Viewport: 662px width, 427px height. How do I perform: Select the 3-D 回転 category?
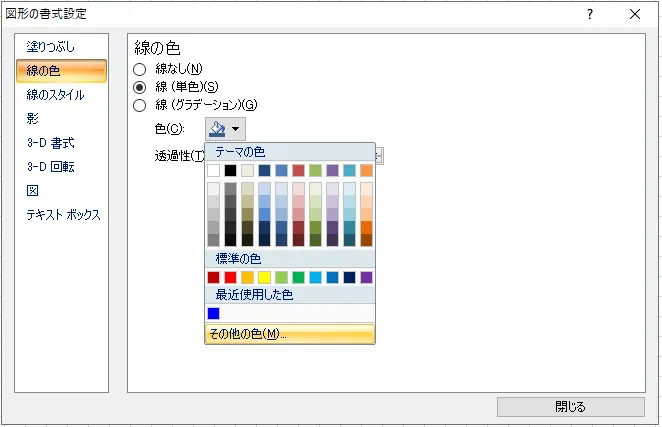coord(50,167)
